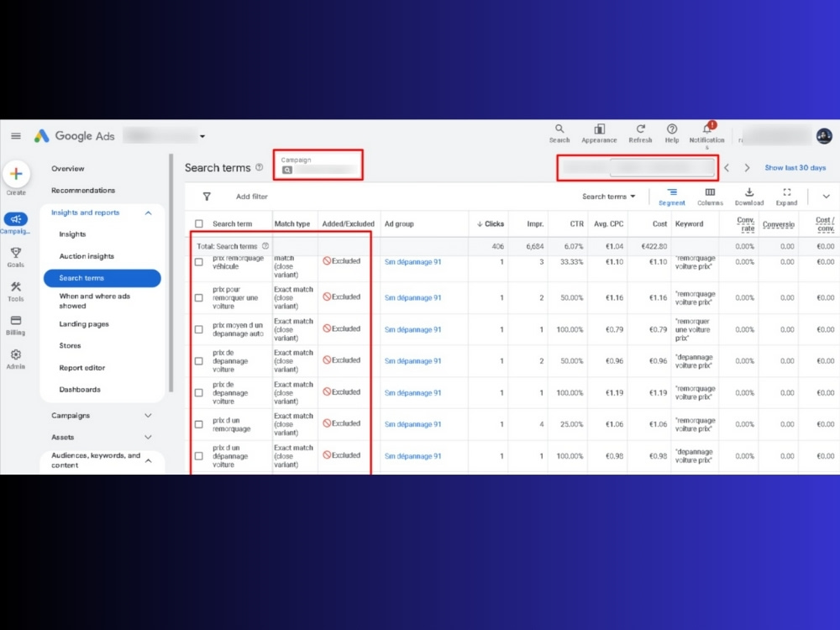Check the 'prix moyen d un depannage auto' row
Screen dimensions: 840x630
point(199,329)
